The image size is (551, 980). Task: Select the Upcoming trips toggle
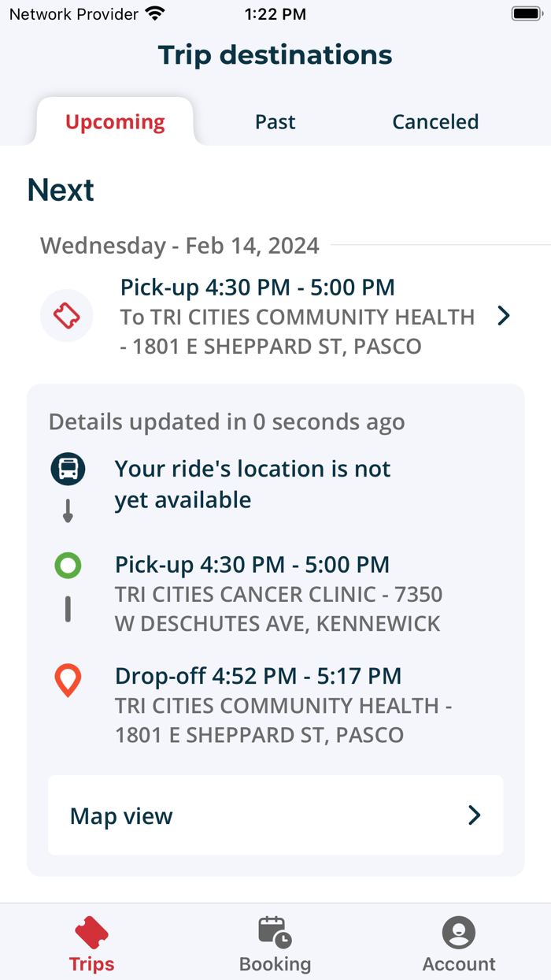[x=114, y=122]
